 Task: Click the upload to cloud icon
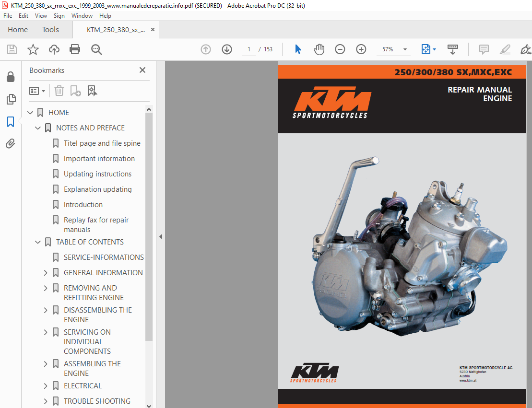54,49
